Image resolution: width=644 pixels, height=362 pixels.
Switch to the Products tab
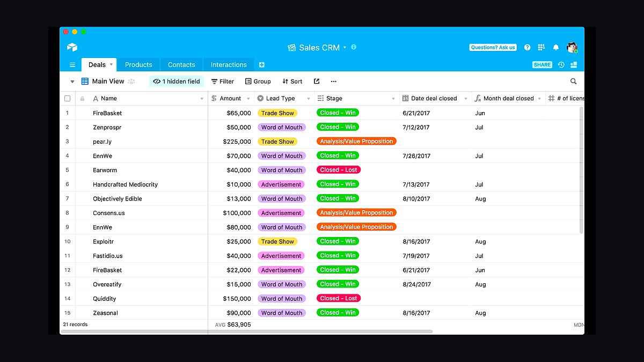click(138, 65)
